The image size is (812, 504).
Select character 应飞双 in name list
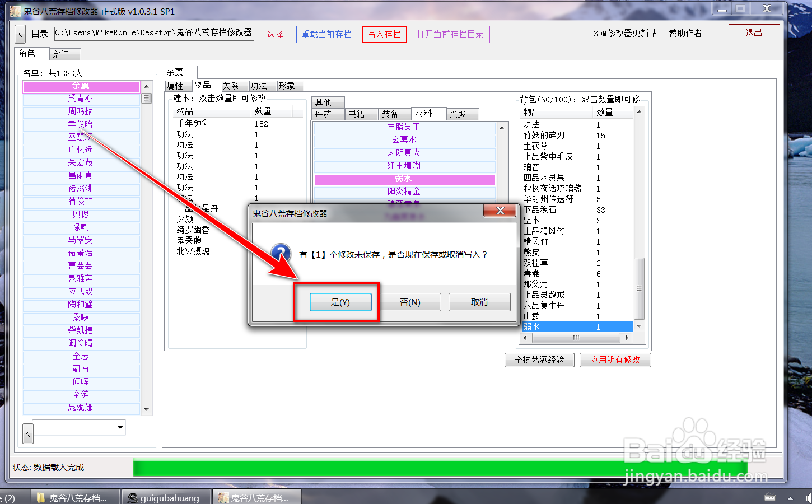pyautogui.click(x=81, y=292)
